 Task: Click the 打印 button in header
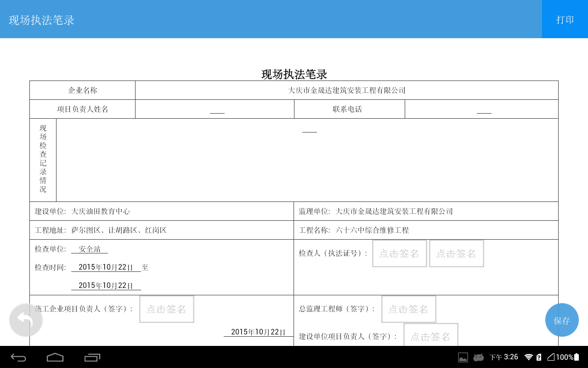coord(565,19)
